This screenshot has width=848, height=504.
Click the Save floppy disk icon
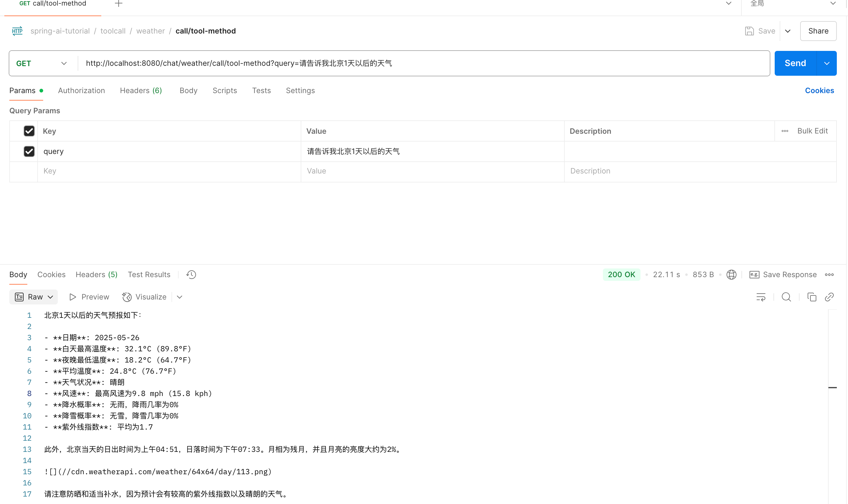coord(750,31)
